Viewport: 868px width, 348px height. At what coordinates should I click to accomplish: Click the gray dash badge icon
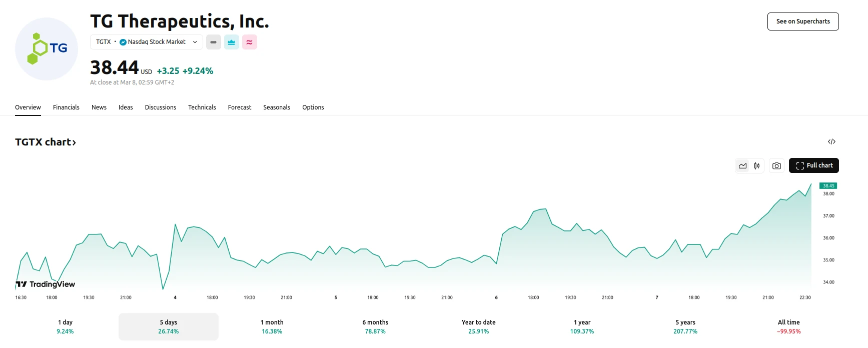[x=213, y=42]
